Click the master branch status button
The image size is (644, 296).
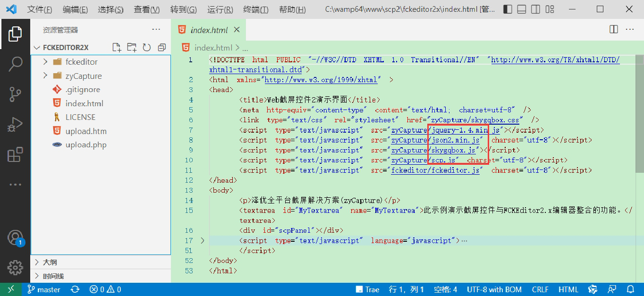tap(44, 289)
